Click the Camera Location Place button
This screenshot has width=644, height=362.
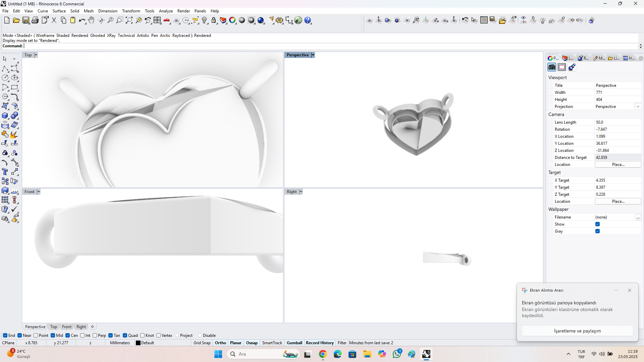click(x=618, y=165)
